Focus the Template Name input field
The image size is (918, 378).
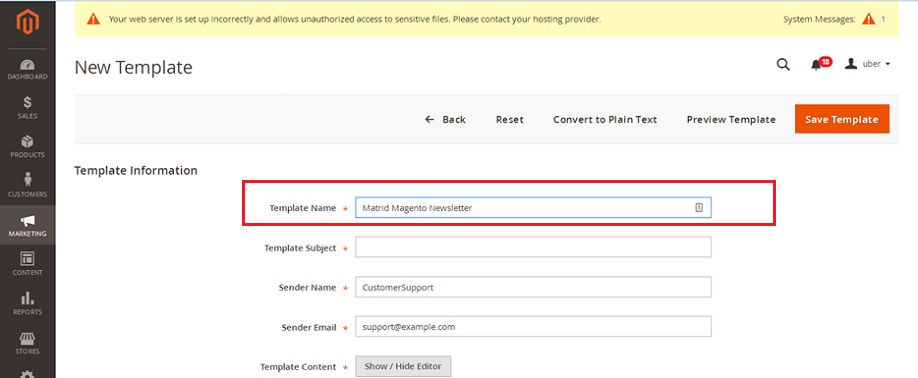pos(533,208)
